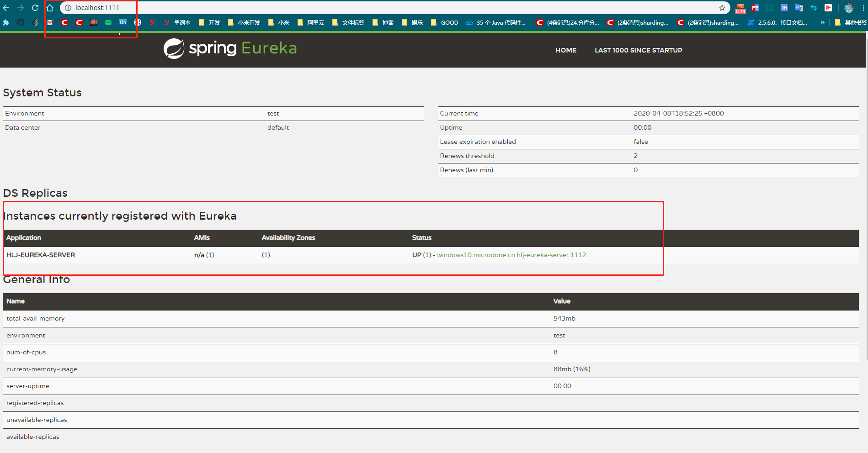Open the Chrome three-dot menu

click(x=863, y=8)
